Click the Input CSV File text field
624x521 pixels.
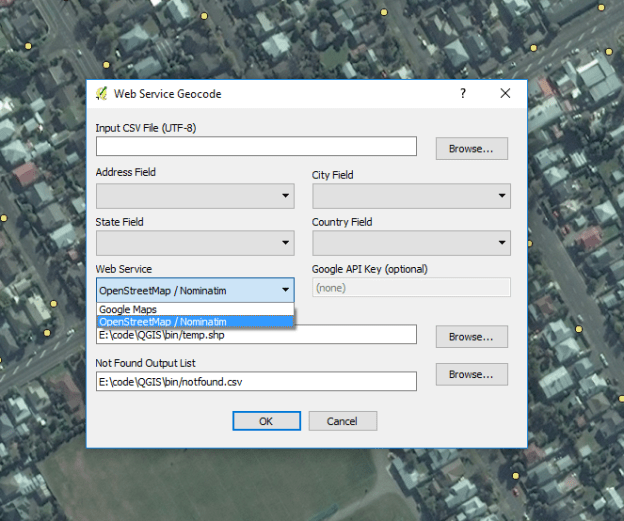click(256, 147)
